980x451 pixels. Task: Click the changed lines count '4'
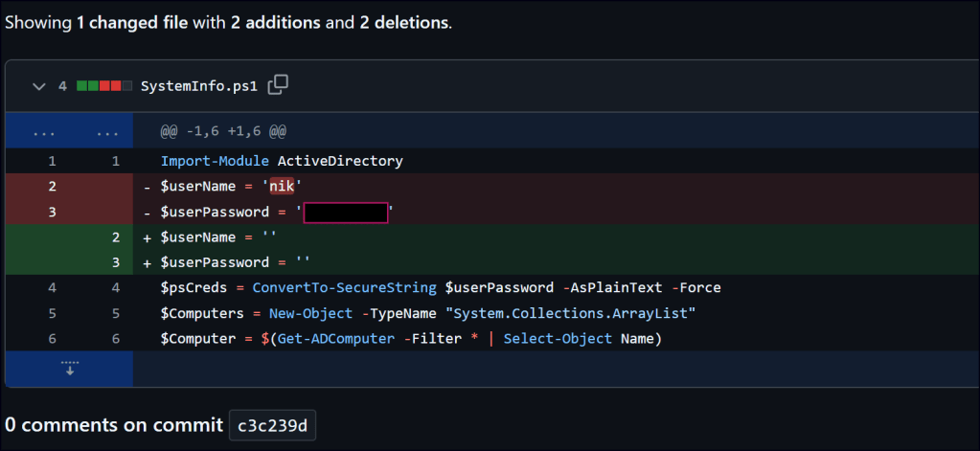pos(62,86)
